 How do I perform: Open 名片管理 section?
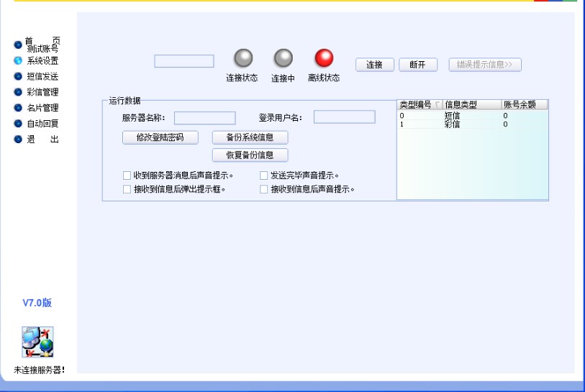point(42,108)
